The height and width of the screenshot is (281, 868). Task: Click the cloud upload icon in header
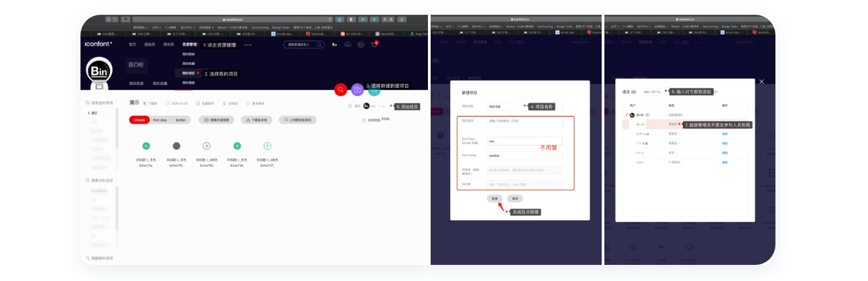pyautogui.click(x=347, y=44)
